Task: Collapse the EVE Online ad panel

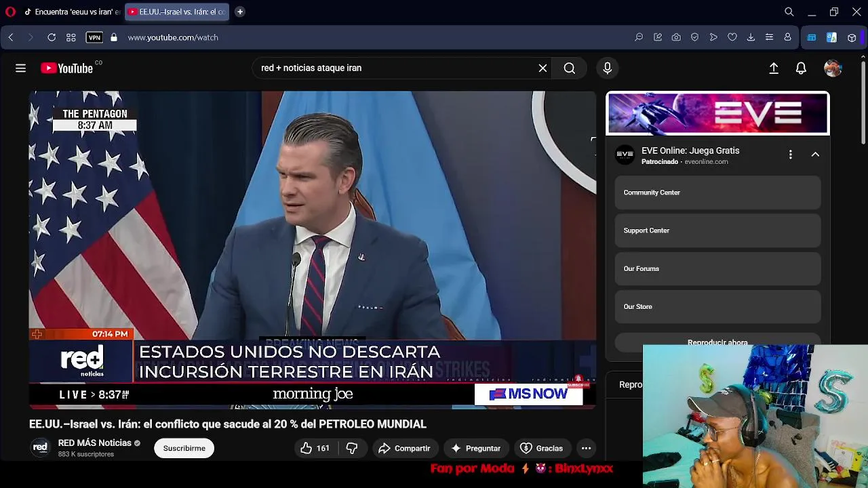Action: pyautogui.click(x=815, y=155)
